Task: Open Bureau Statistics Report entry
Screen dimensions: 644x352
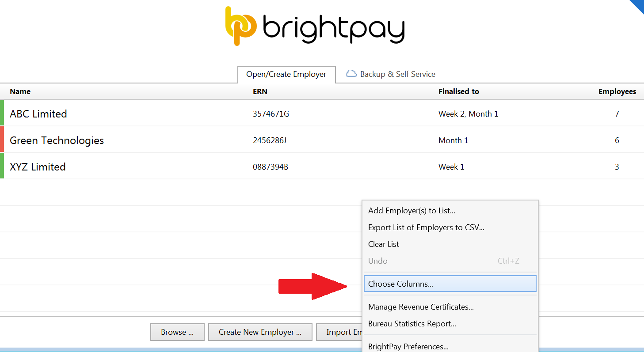Action: point(450,324)
